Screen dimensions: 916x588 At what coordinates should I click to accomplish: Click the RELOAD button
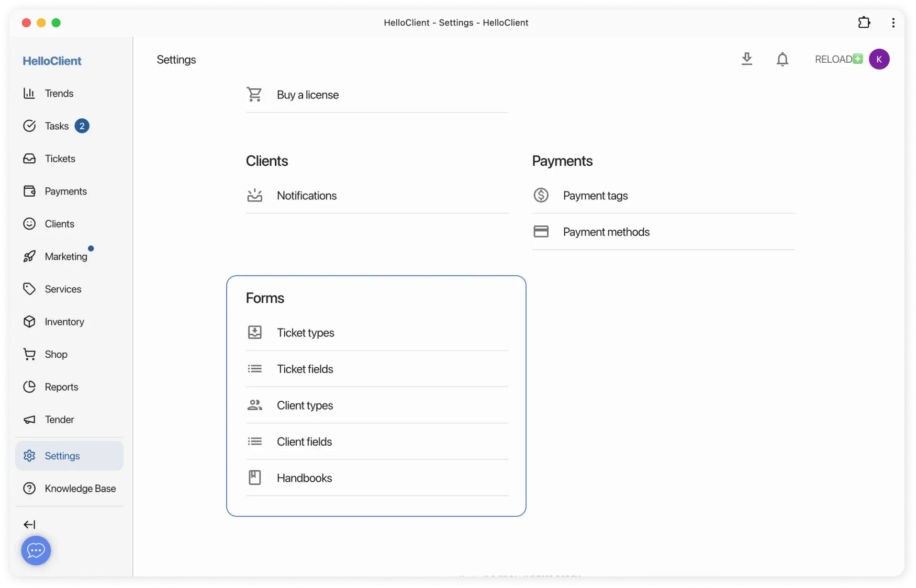pos(834,59)
